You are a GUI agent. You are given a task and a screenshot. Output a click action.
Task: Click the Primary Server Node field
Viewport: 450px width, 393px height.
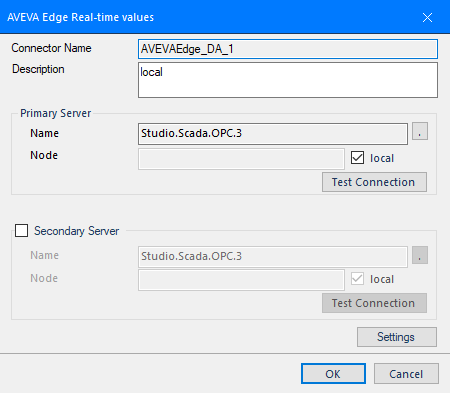pos(241,159)
